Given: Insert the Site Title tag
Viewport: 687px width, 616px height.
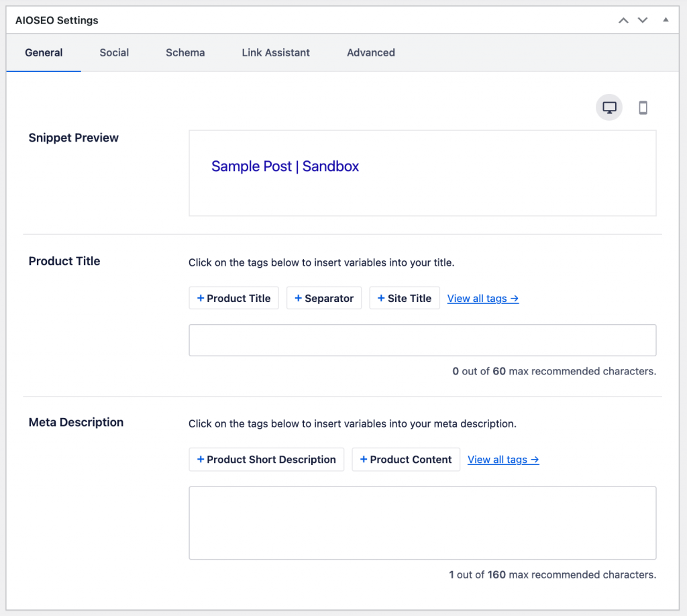Looking at the screenshot, I should click(x=405, y=299).
